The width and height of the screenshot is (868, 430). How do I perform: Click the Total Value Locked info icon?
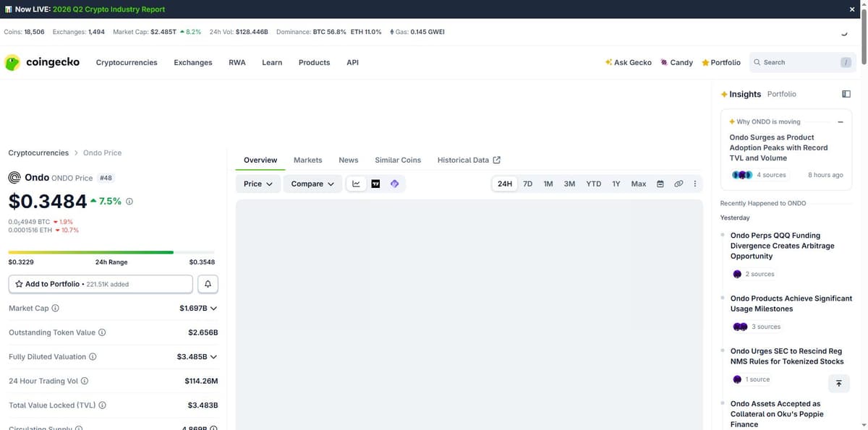tap(102, 405)
